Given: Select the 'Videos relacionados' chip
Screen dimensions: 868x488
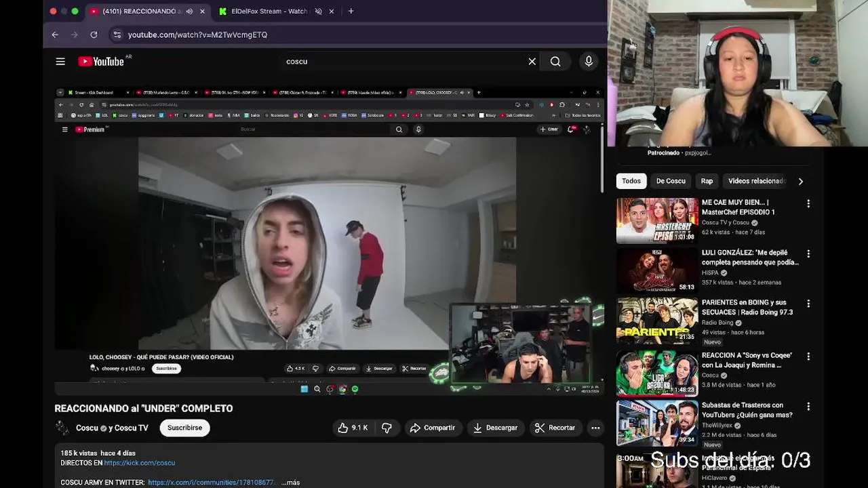Looking at the screenshot, I should point(756,181).
